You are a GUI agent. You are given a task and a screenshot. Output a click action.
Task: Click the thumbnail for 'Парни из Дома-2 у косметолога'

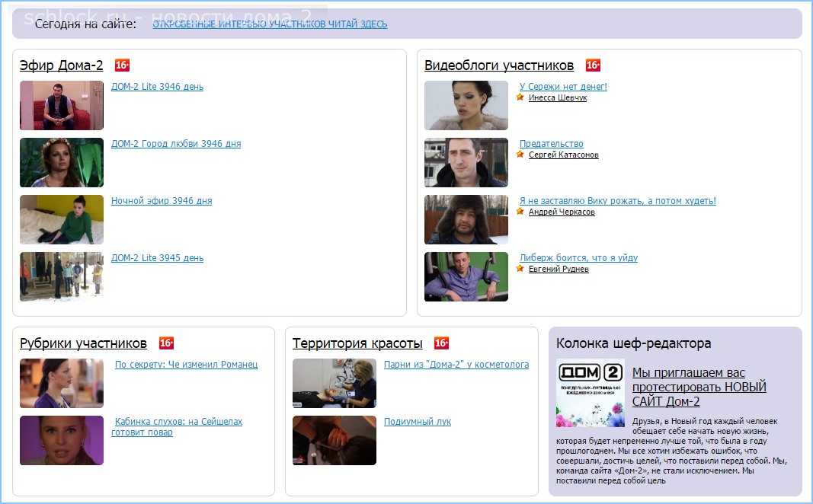[334, 383]
